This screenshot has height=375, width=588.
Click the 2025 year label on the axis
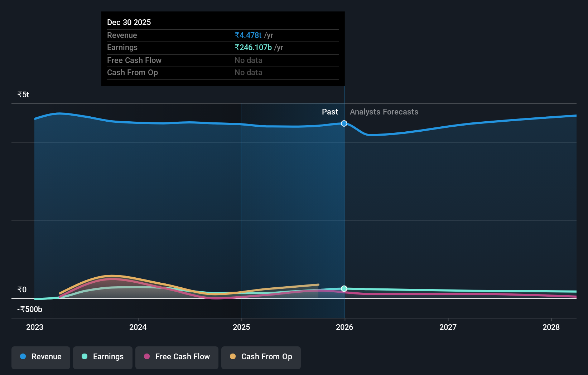tap(241, 327)
